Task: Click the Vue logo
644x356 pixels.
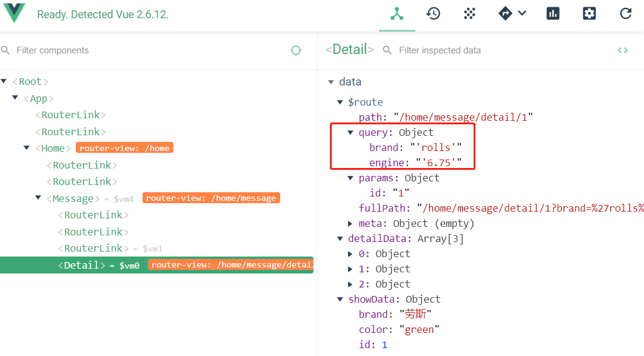Action: 14,12
